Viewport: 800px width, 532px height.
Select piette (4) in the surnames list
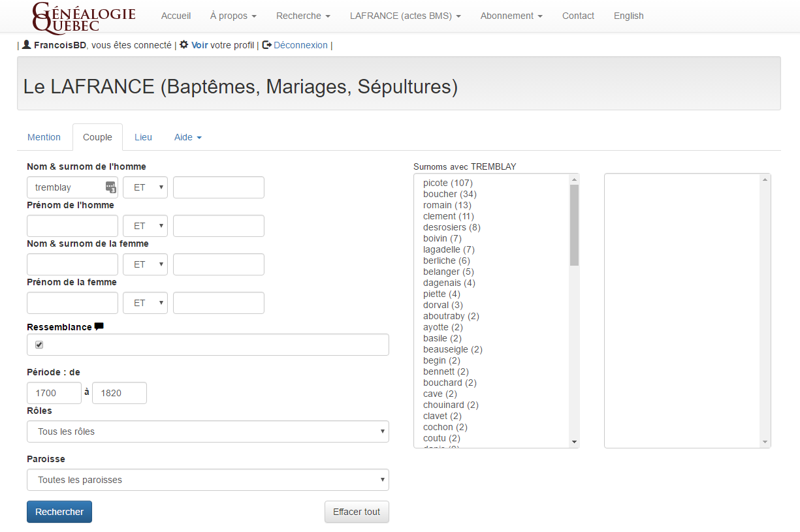point(441,294)
